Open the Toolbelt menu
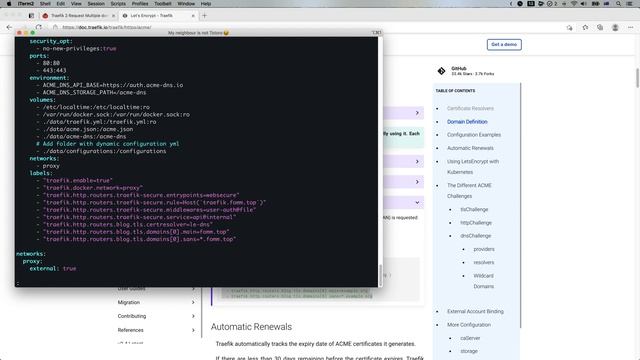This screenshot has width=640, height=360. [x=163, y=4]
